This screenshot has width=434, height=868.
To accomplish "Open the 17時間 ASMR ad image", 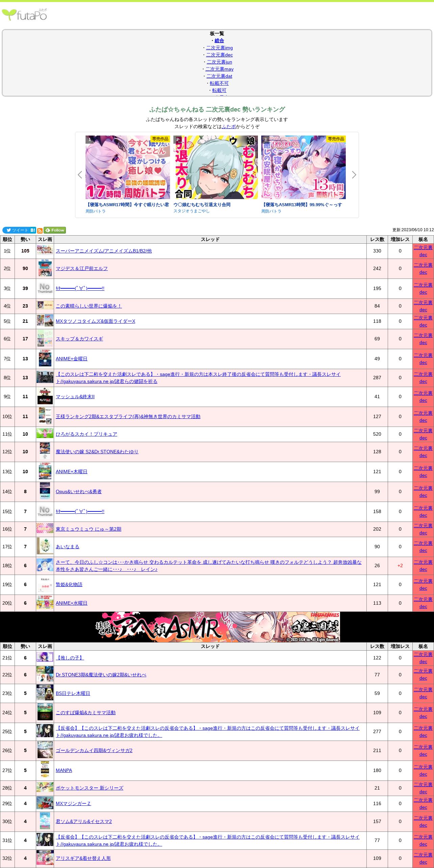I will (128, 167).
